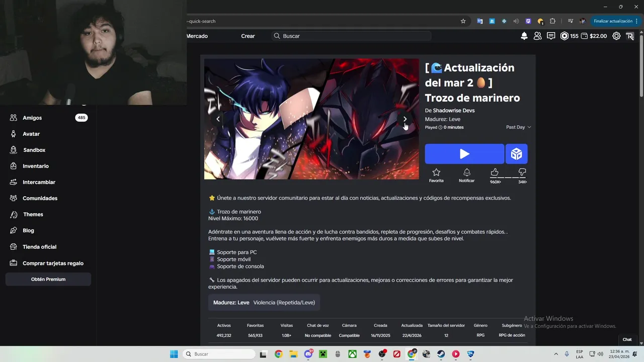This screenshot has width=644, height=362.
Task: Click the Themes paintbrush icon
Action: pos(14,214)
